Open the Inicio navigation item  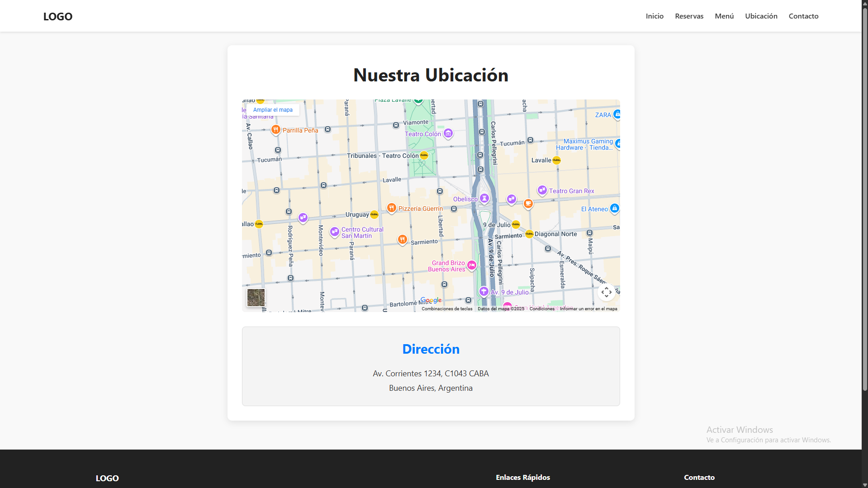(x=655, y=16)
